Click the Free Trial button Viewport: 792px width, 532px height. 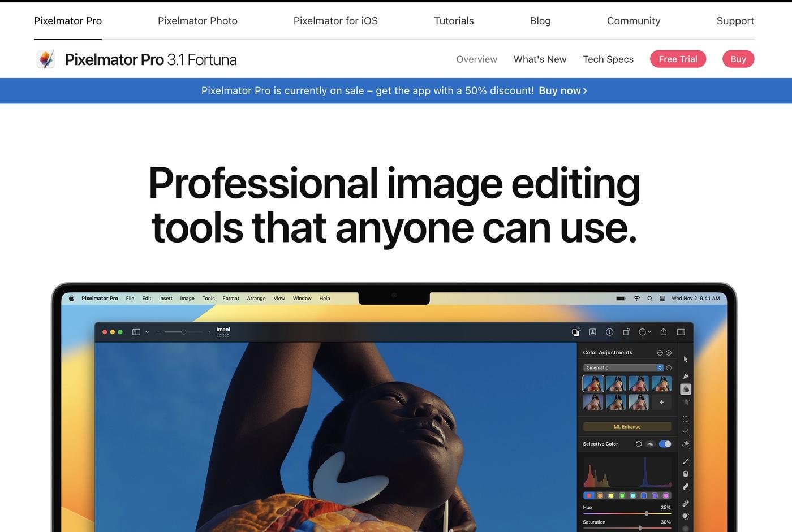678,59
